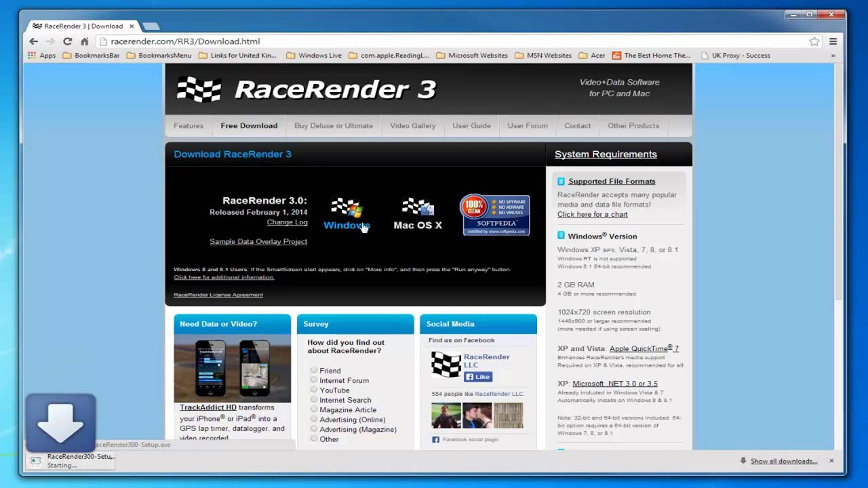Open the Other Products menu item
868x488 pixels.
(x=633, y=125)
